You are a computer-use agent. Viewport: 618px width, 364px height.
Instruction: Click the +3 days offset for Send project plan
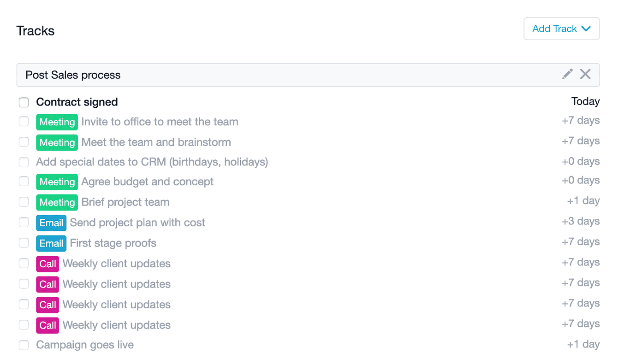coord(581,221)
